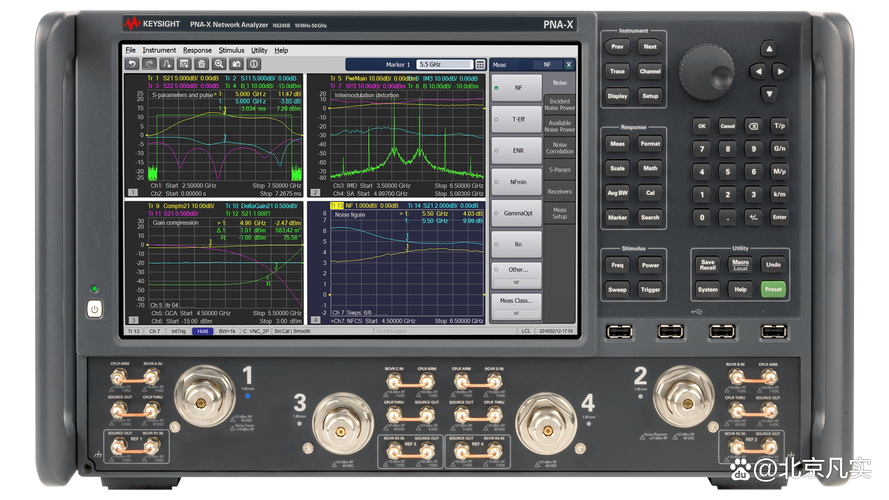
Task: Open the Response menu
Action: click(197, 50)
